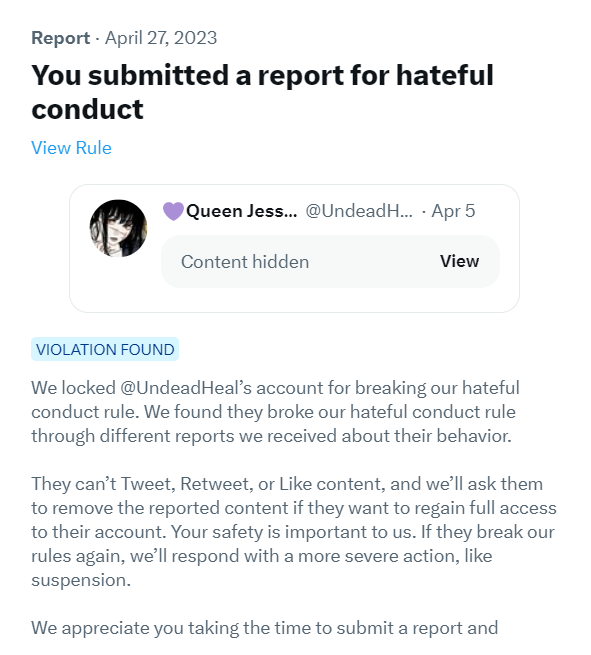
Task: Click the @UndeadHeal mention in paragraph
Action: click(x=186, y=388)
